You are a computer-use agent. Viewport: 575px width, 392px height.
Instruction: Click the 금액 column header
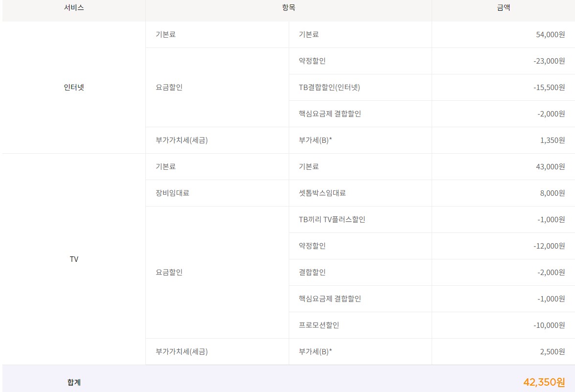click(503, 8)
